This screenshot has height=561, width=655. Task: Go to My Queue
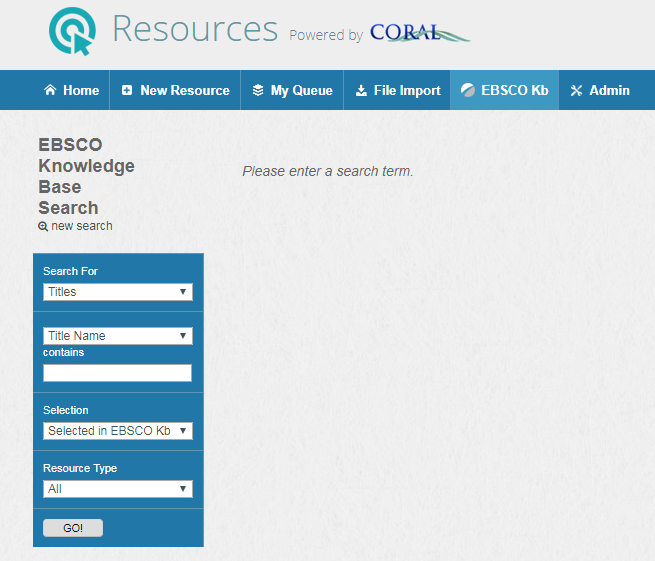(292, 90)
